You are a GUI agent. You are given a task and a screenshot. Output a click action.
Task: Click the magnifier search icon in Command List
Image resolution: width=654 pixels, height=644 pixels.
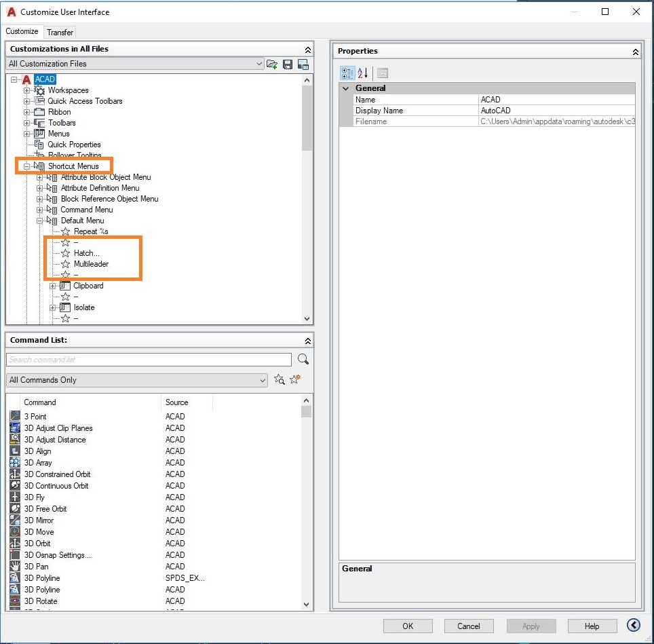[303, 359]
